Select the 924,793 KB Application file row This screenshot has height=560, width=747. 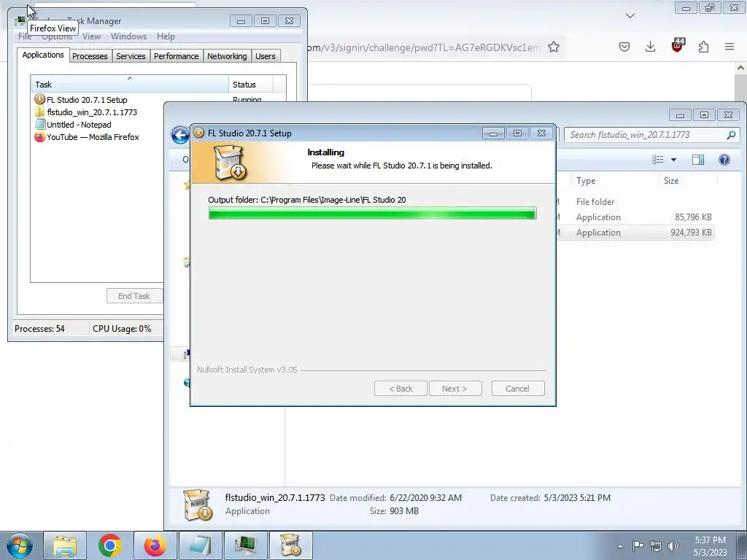click(636, 233)
